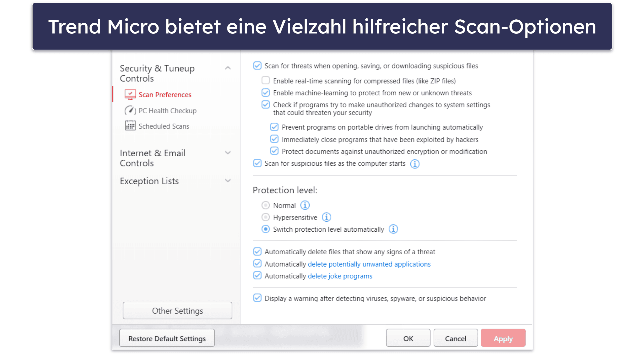Toggle automatic deletion of potentially unwanted applications
The width and height of the screenshot is (644, 356).
(x=257, y=264)
